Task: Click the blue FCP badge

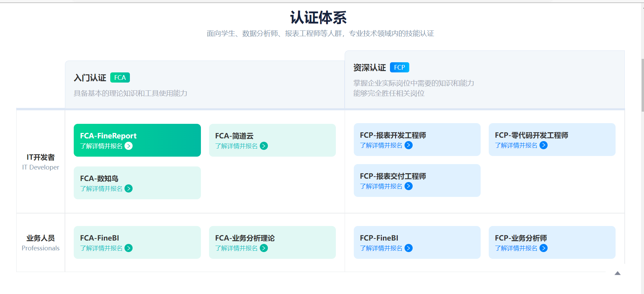Action: pyautogui.click(x=399, y=67)
